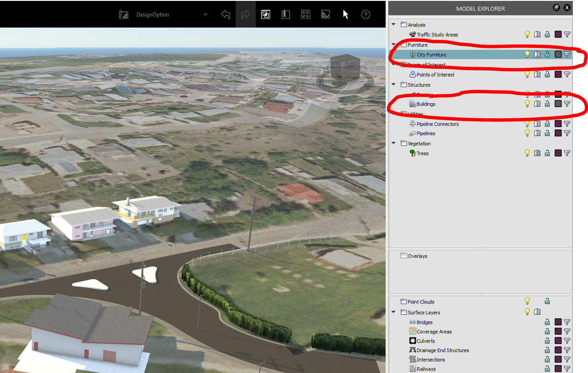Collapse the Surface Layers folder
Viewport: 588px width, 373px height.
click(x=394, y=312)
